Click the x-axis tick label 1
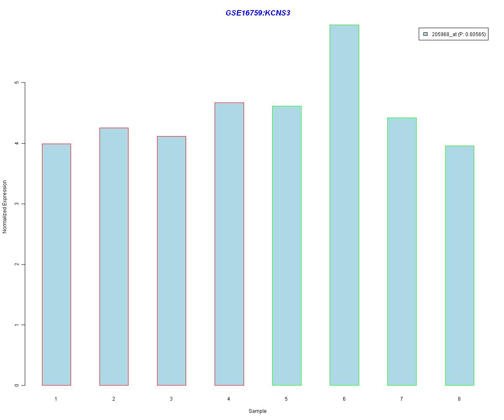Viewport: 504px width, 420px height. [x=56, y=399]
